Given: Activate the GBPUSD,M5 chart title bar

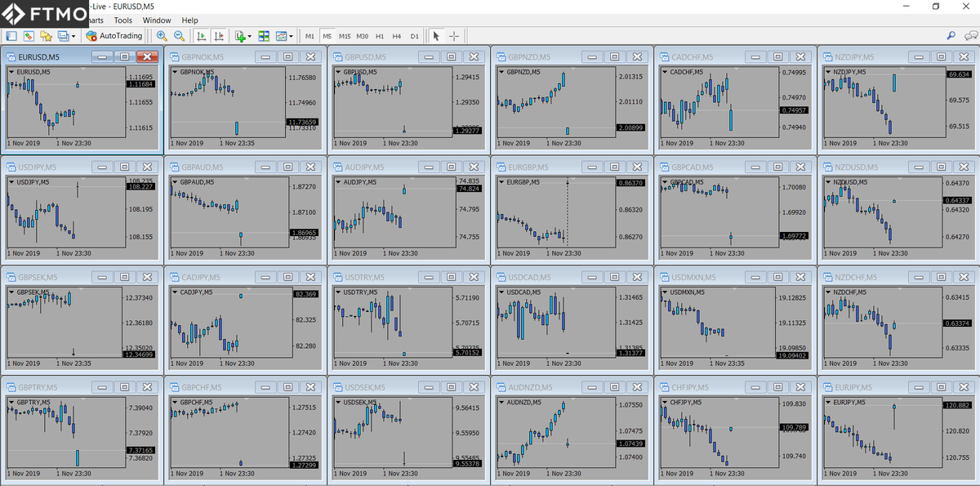Looking at the screenshot, I should point(408,57).
